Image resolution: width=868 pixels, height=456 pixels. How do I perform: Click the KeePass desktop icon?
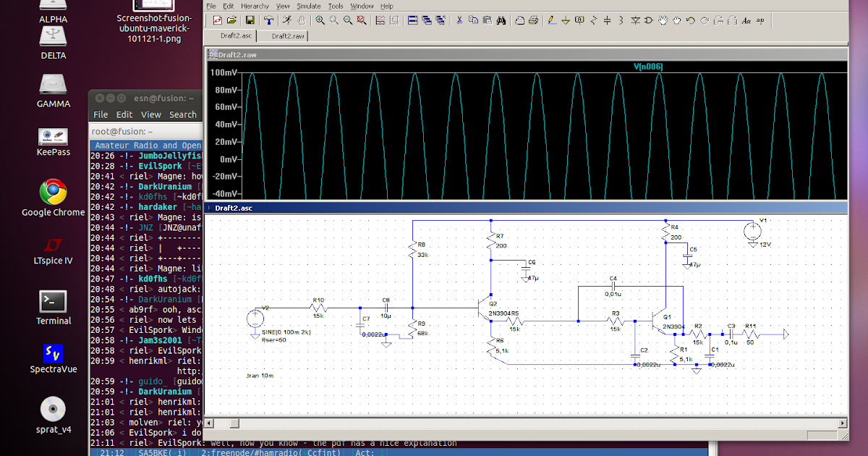(x=54, y=141)
